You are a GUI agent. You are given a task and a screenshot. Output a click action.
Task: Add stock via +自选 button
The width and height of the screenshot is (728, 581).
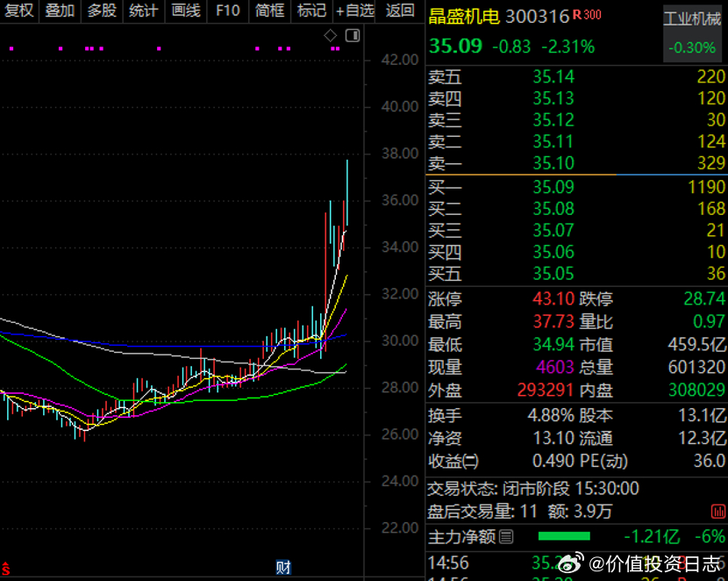[354, 11]
